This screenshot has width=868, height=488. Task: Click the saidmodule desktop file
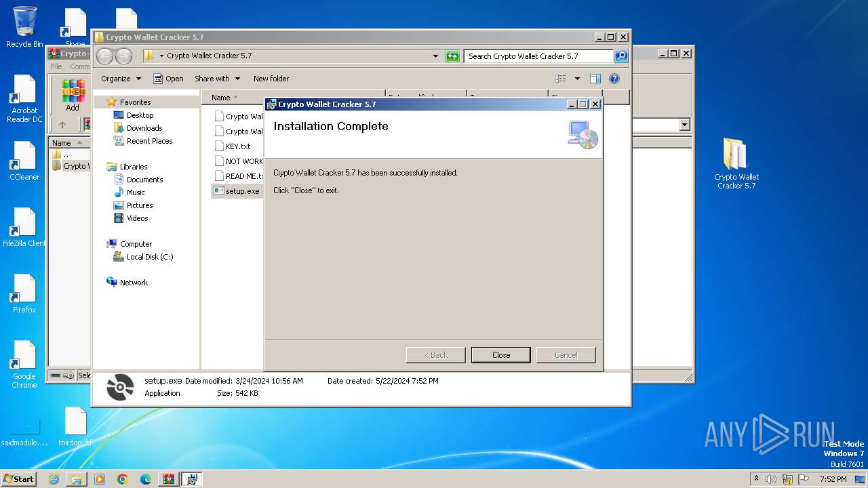tap(24, 431)
